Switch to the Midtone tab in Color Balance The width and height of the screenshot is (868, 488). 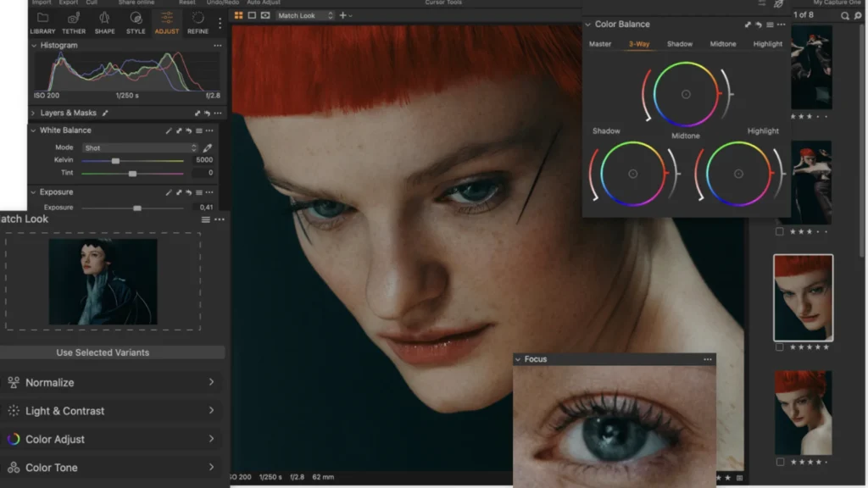(x=722, y=43)
